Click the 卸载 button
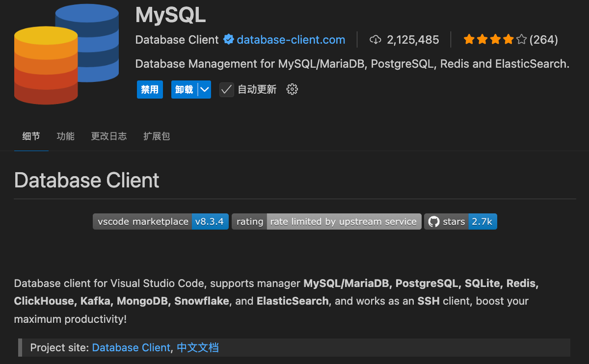Image resolution: width=589 pixels, height=364 pixels. pos(185,90)
